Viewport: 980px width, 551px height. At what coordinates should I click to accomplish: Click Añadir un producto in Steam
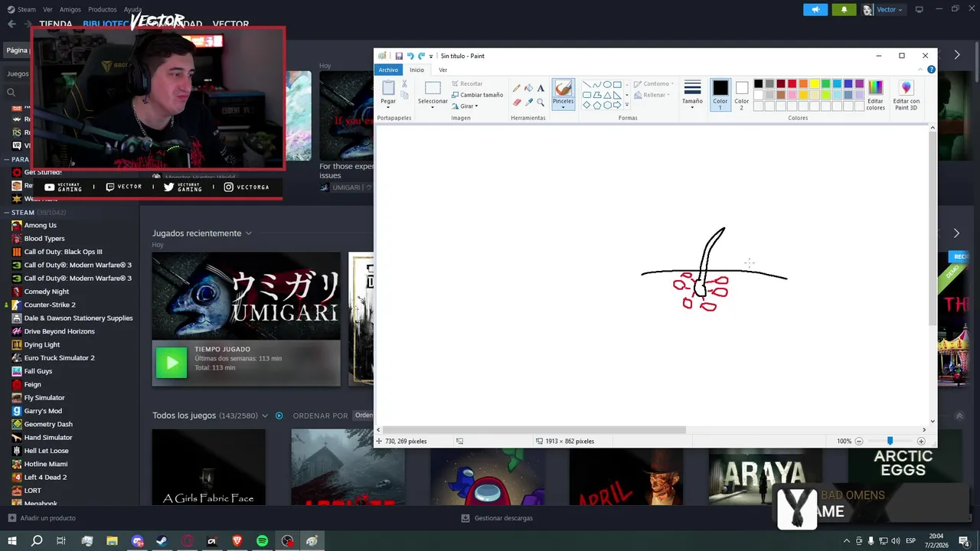coord(41,518)
